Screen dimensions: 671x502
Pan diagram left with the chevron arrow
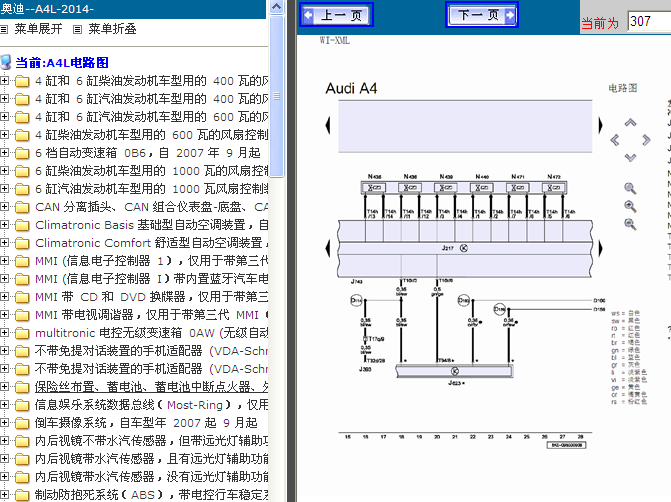coord(615,140)
